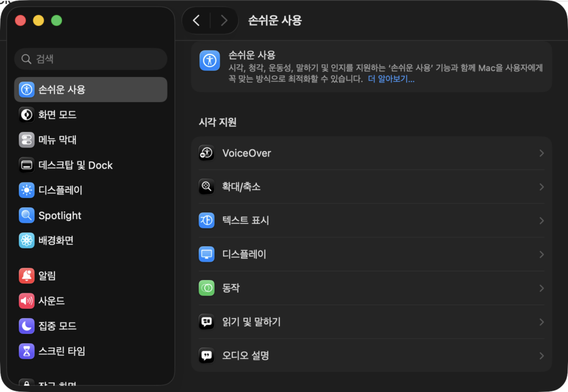Go back with the left arrow

point(196,21)
